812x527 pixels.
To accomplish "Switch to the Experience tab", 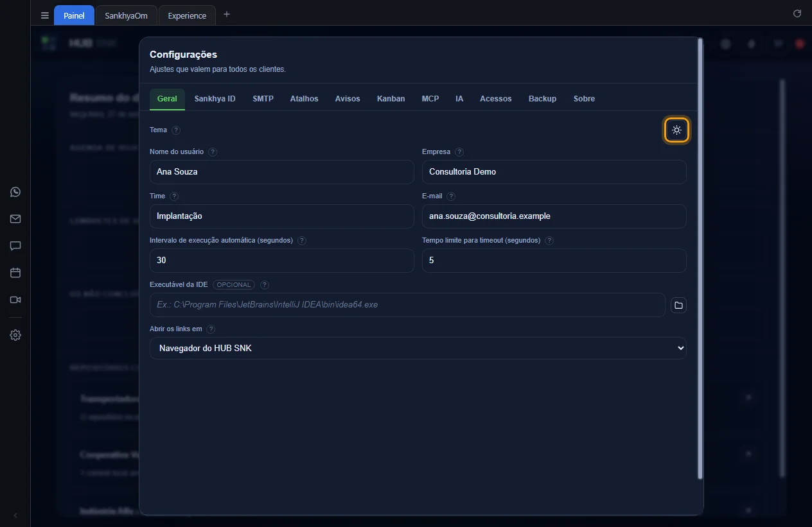I will pyautogui.click(x=187, y=15).
